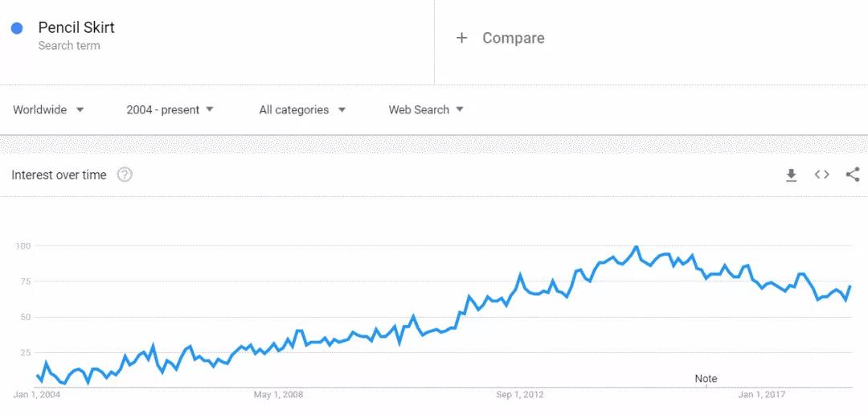Open the embed code icon
868x415 pixels.
coord(821,175)
